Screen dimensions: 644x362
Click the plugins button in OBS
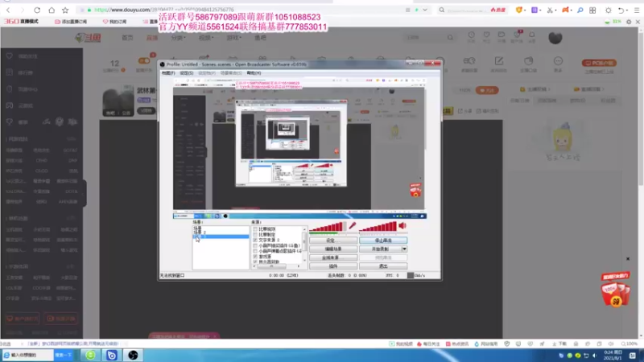point(333,266)
